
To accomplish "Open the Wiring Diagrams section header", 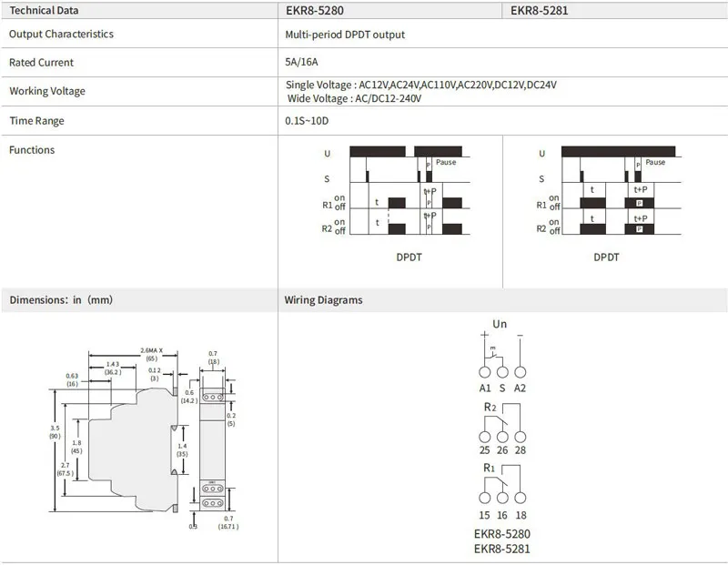I will tap(323, 299).
